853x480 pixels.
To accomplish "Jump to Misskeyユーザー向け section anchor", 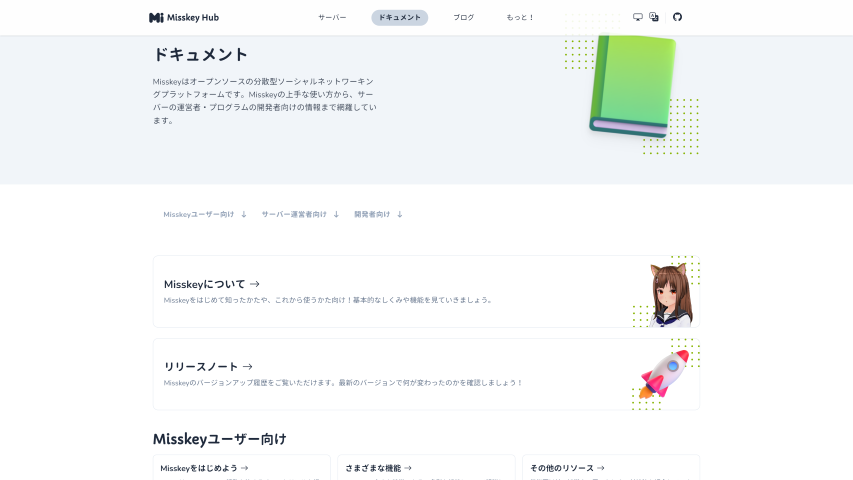I will click(x=205, y=214).
